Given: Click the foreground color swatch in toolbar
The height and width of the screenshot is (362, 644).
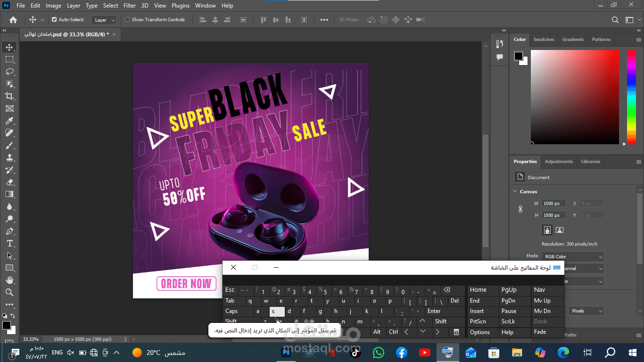Looking at the screenshot, I should click(x=6, y=325).
